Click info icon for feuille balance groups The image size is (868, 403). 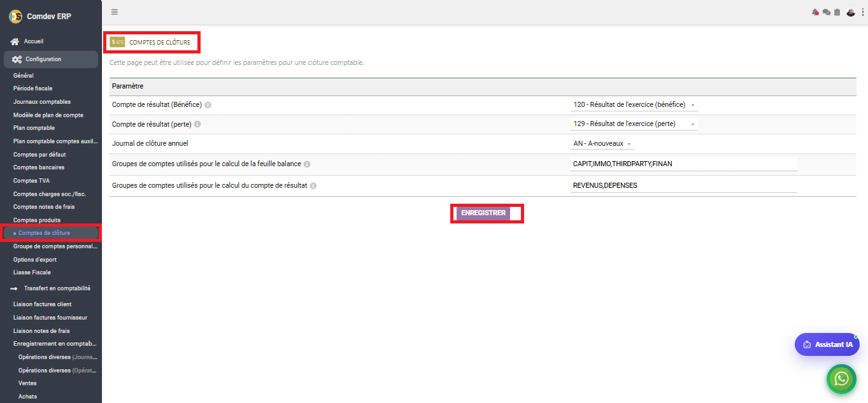(307, 164)
